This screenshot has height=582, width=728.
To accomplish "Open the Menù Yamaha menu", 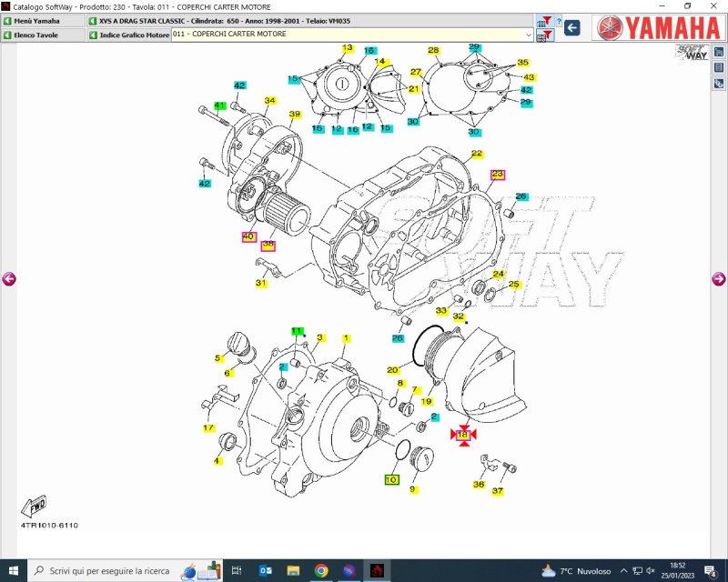I will (x=43, y=20).
